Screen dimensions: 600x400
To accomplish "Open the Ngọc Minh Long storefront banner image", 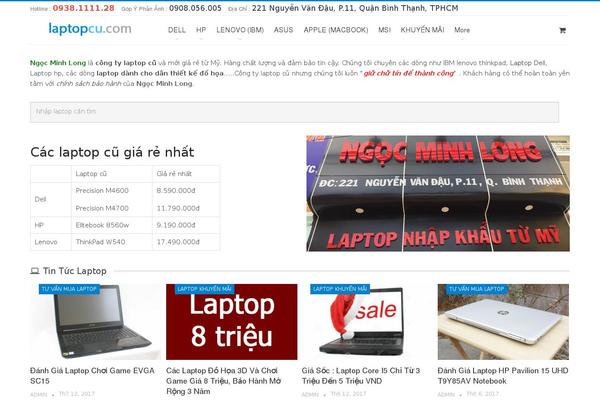I will [438, 193].
